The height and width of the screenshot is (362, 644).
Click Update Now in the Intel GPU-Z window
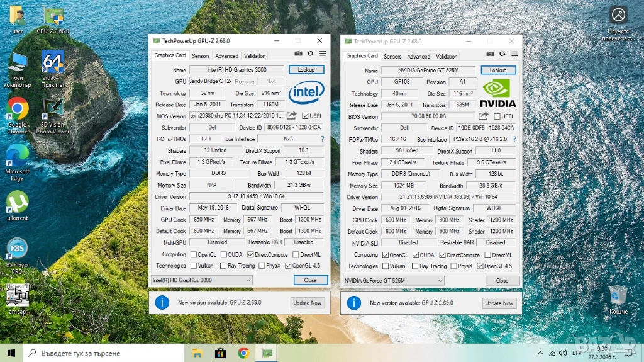(307, 303)
